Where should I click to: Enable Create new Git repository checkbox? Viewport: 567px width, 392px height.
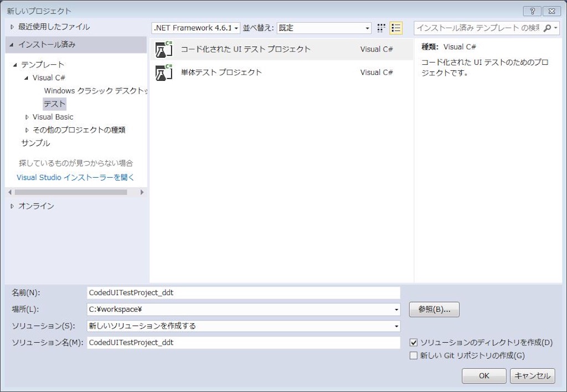pyautogui.click(x=414, y=355)
